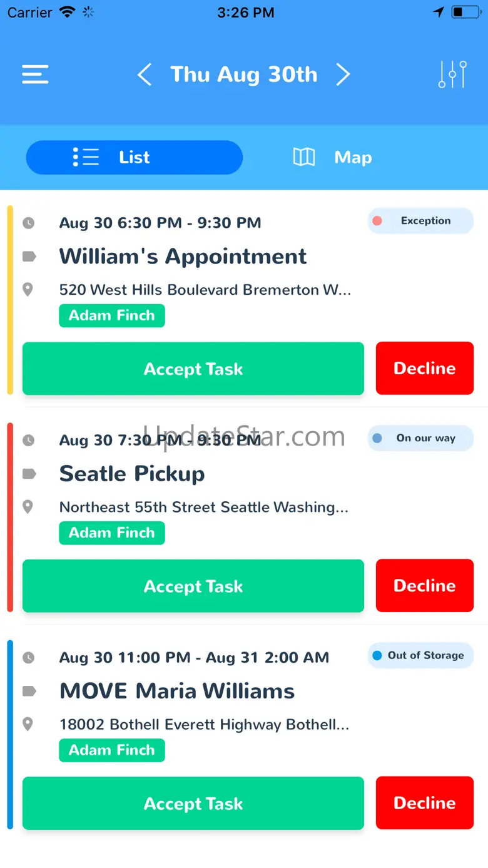Screen dimensions: 488x868
Task: Tap Adam Finch tag on Seatle Pickup
Action: 112,533
